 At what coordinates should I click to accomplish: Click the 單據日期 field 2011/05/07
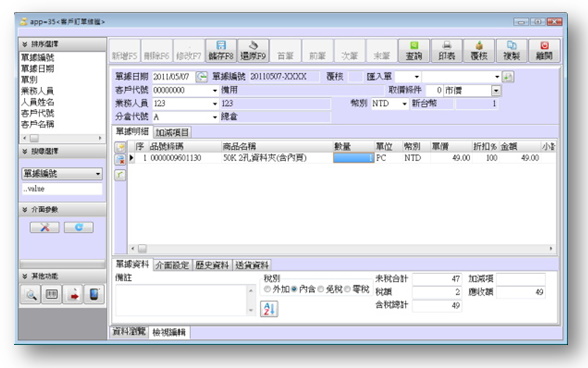(x=173, y=77)
